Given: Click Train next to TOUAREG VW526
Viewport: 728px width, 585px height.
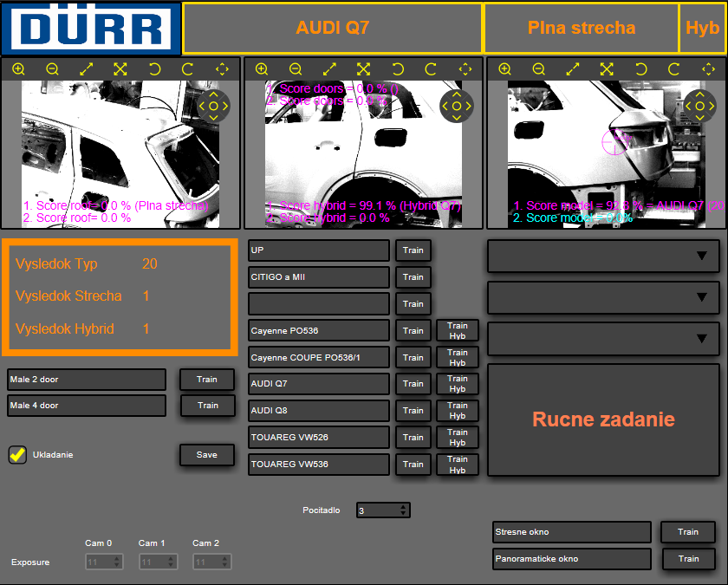Looking at the screenshot, I should pos(413,438).
